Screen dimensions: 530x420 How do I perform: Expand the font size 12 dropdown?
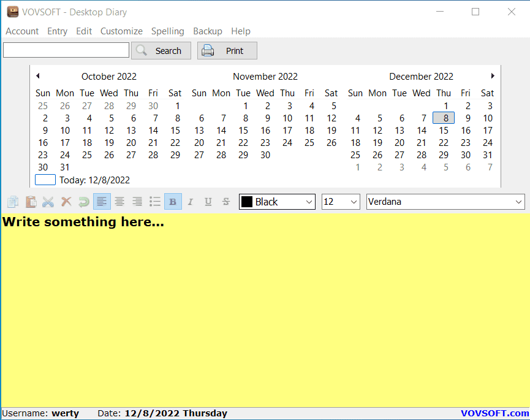[341, 202]
